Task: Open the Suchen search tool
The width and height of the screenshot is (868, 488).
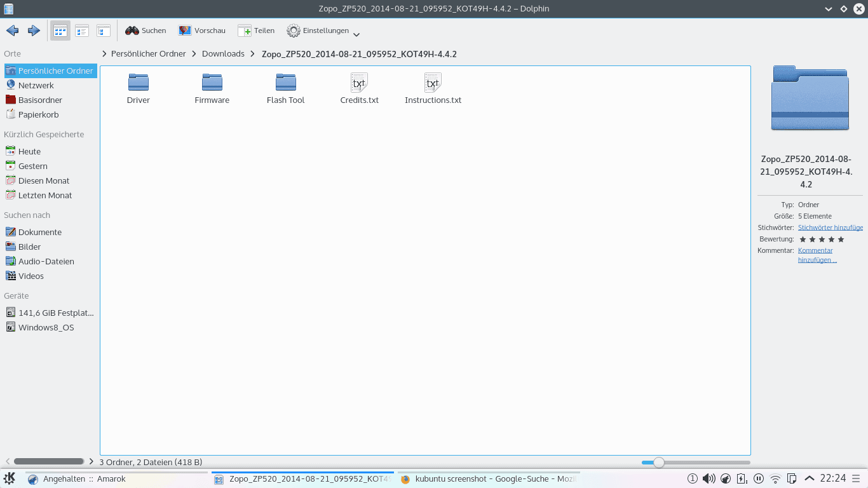Action: pyautogui.click(x=146, y=30)
